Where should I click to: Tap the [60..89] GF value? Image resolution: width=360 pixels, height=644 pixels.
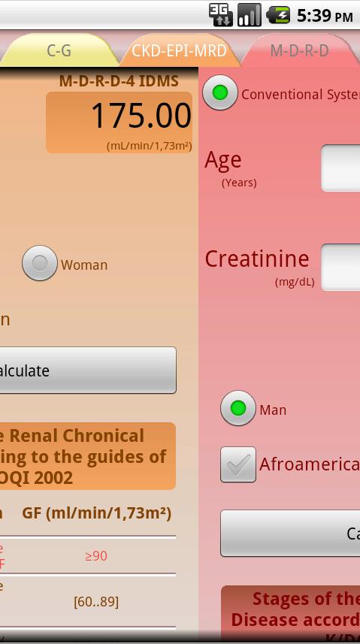click(x=96, y=602)
